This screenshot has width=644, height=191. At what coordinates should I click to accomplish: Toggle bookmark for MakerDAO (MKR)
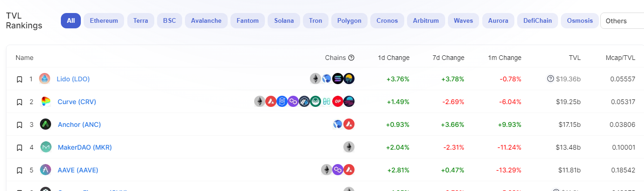(x=20, y=148)
